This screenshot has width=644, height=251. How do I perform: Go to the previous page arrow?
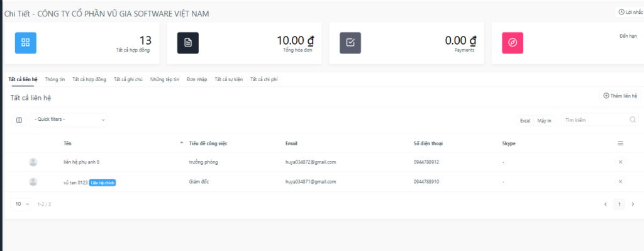(x=606, y=204)
